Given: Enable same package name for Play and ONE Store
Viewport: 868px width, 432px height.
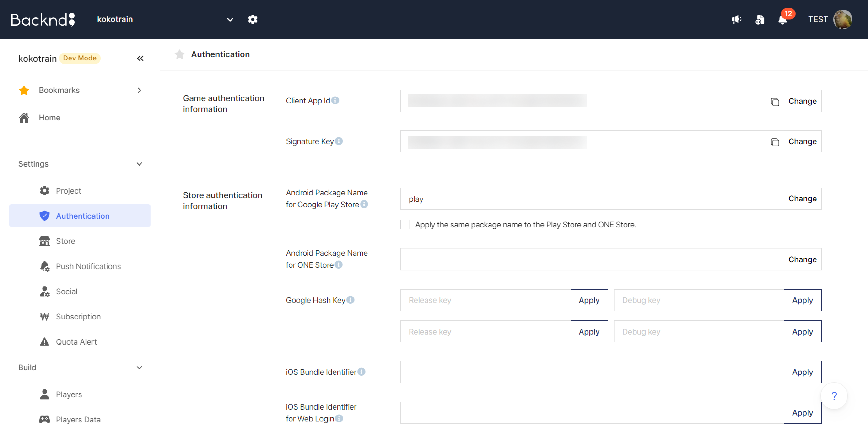Looking at the screenshot, I should point(405,224).
